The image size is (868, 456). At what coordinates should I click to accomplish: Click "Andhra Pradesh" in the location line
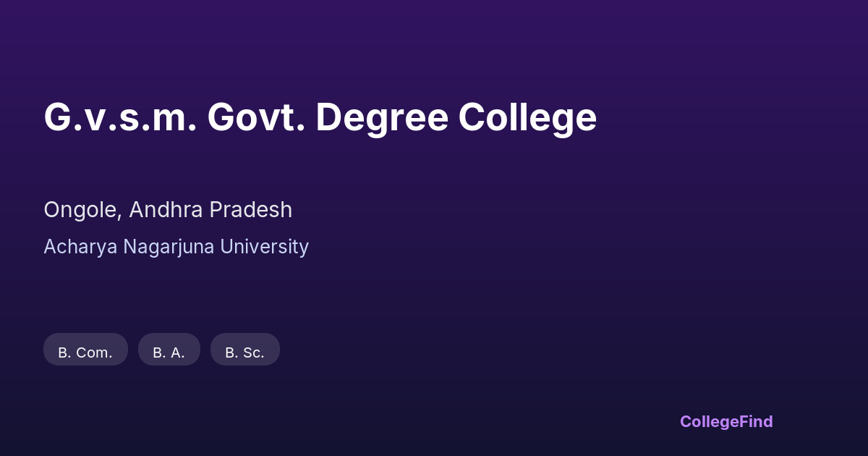click(x=211, y=210)
